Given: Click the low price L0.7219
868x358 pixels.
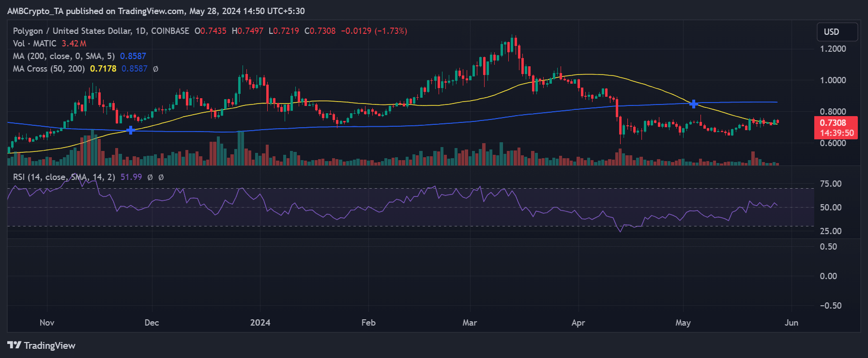Looking at the screenshot, I should point(284,31).
